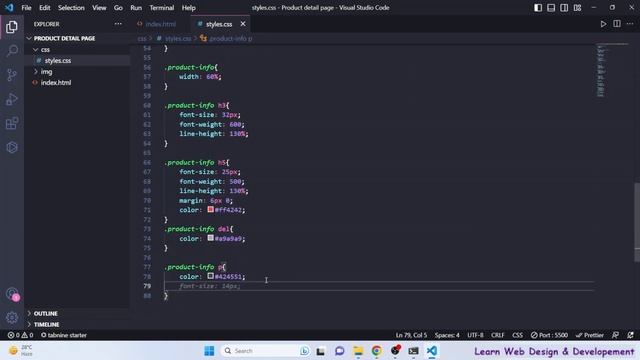Viewport: 640px width, 360px height.
Task: Run the file with the play icon
Action: click(603, 24)
